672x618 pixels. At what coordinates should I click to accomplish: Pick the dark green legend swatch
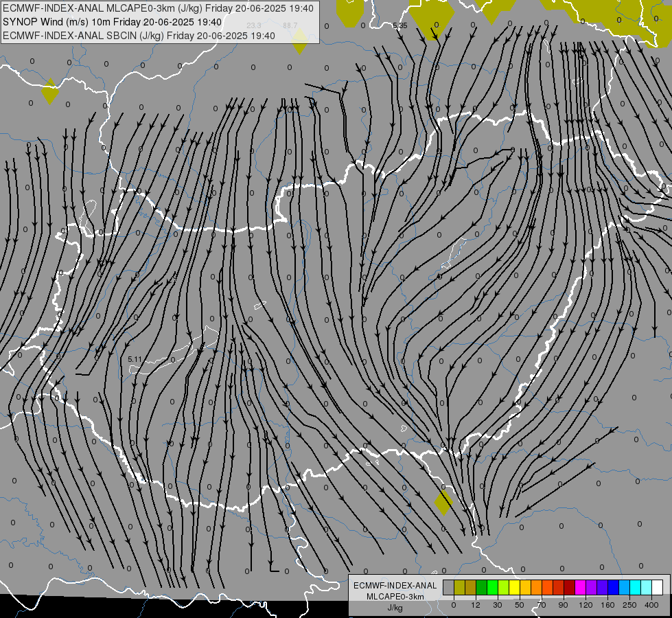[x=482, y=587]
